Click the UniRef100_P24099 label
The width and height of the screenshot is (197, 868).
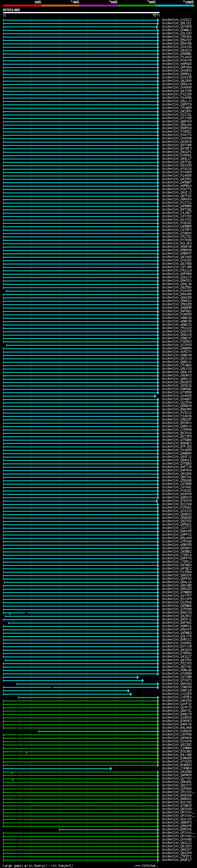[x=176, y=291]
